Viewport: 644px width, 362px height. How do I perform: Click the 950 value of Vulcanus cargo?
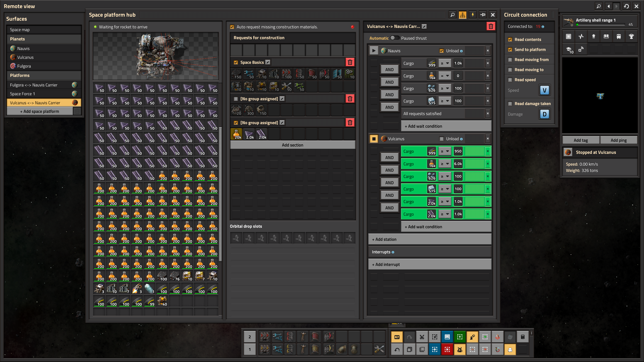[x=458, y=151]
